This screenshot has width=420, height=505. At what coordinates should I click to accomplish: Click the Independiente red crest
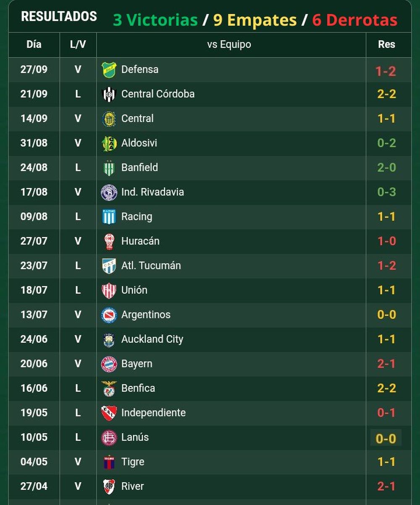tap(109, 413)
